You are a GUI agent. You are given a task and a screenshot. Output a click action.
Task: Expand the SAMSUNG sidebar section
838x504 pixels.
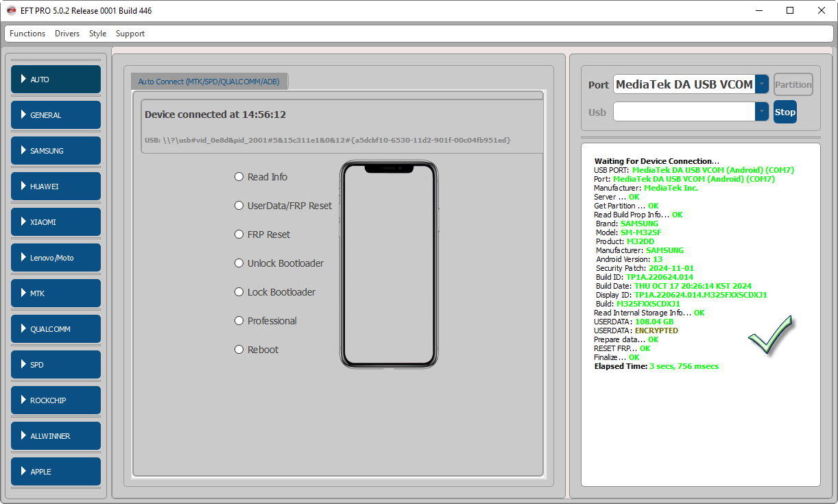point(56,151)
